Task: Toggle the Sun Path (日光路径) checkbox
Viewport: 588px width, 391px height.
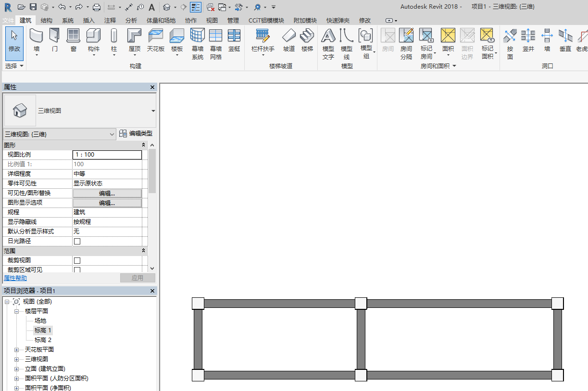Action: coord(77,241)
